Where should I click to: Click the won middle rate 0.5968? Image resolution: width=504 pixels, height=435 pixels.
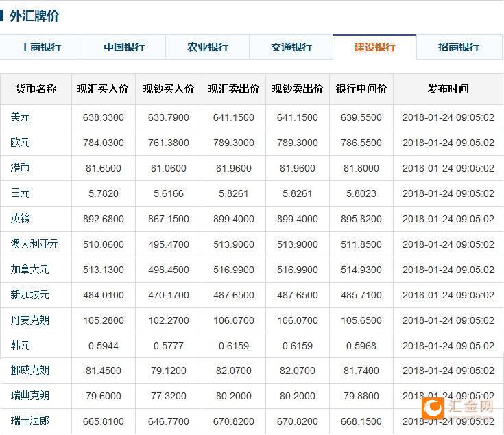tap(361, 346)
